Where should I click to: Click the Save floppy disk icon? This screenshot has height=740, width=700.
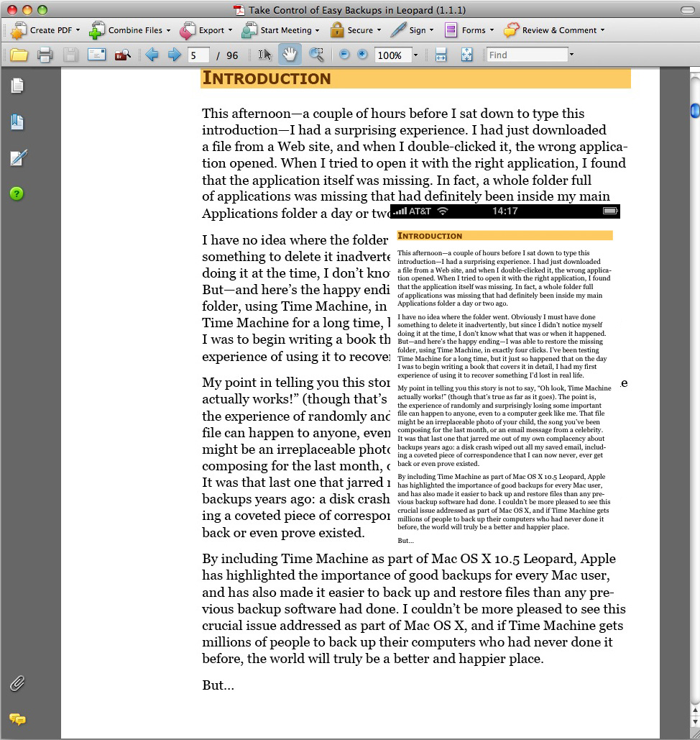(x=70, y=55)
